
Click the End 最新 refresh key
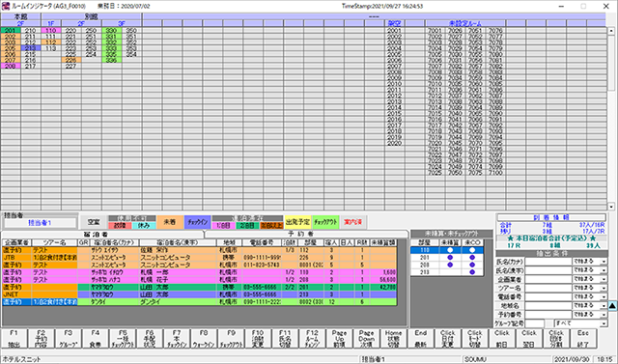pos(421,339)
